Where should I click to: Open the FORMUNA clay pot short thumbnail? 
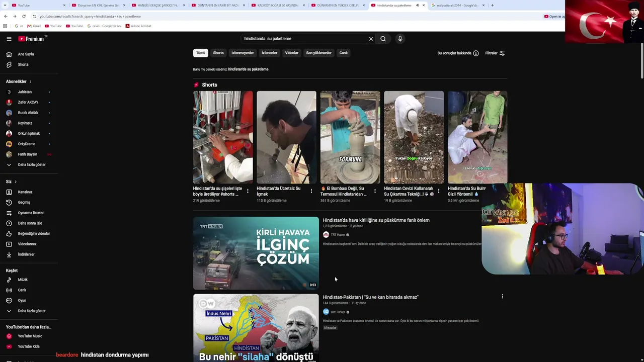pos(350,137)
